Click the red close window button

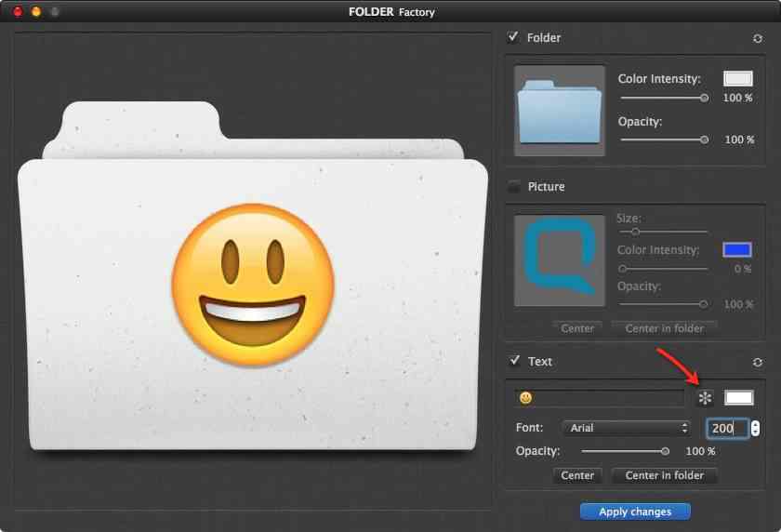tap(18, 11)
